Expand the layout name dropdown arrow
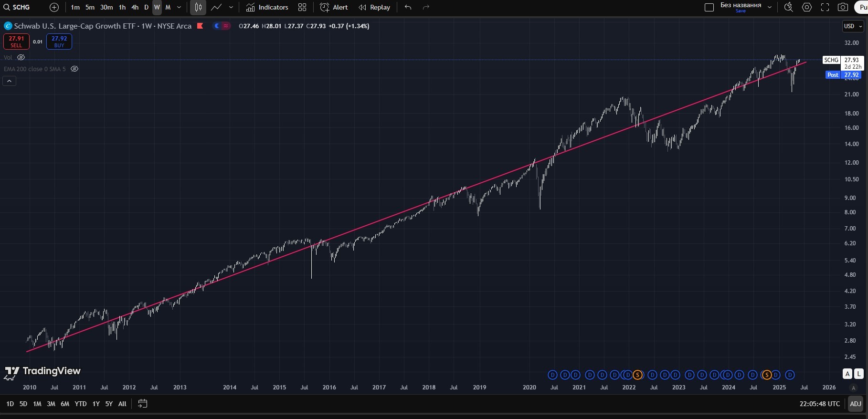Viewport: 868px width, 419px height. (770, 7)
